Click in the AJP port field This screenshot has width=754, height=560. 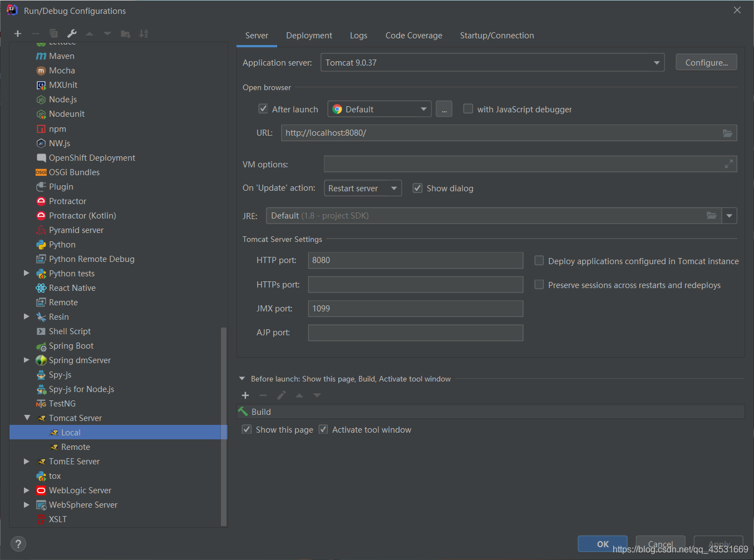pyautogui.click(x=416, y=333)
